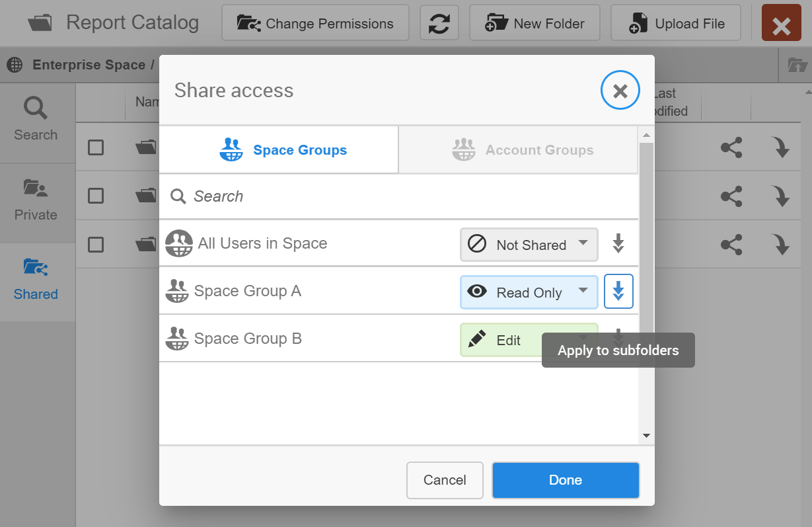This screenshot has width=812, height=527.
Task: Click the up-folder icon at top right
Action: [797, 65]
